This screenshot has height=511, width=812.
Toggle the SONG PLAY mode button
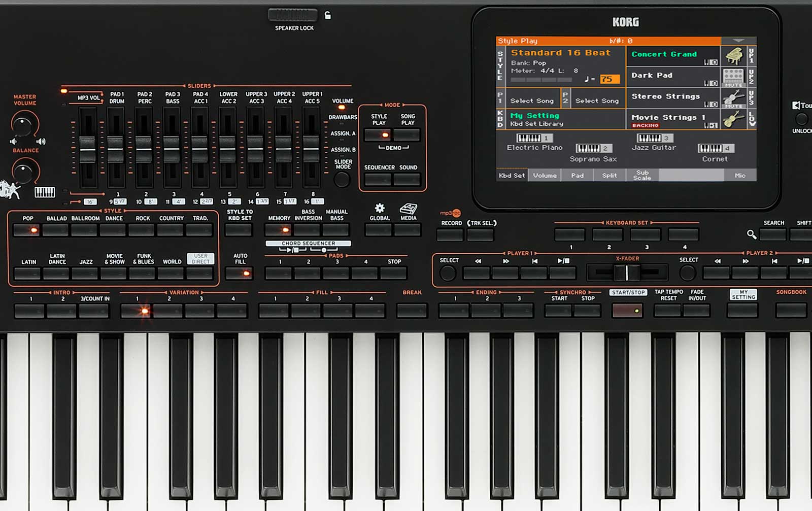click(x=407, y=134)
